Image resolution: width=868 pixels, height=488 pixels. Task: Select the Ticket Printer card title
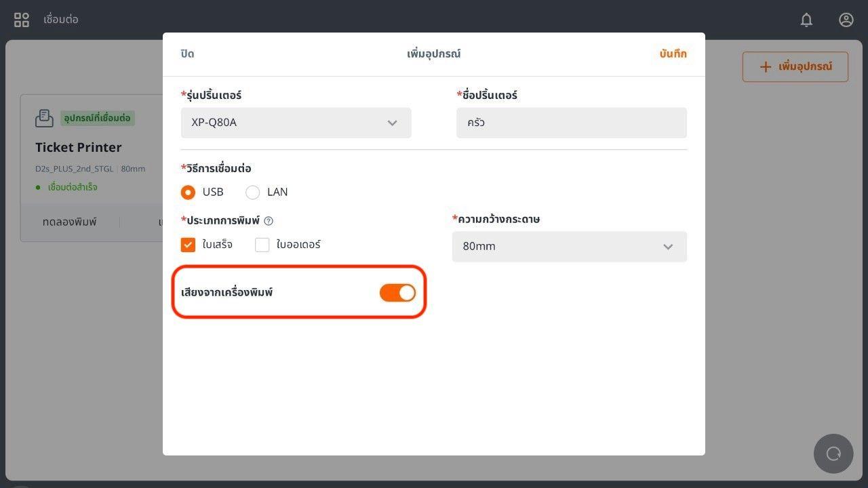79,147
